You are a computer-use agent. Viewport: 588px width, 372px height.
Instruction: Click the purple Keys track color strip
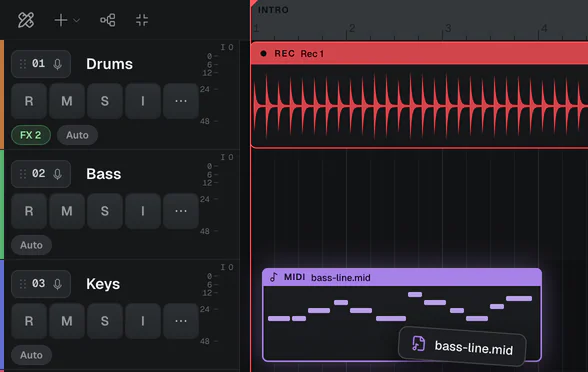pyautogui.click(x=2, y=316)
